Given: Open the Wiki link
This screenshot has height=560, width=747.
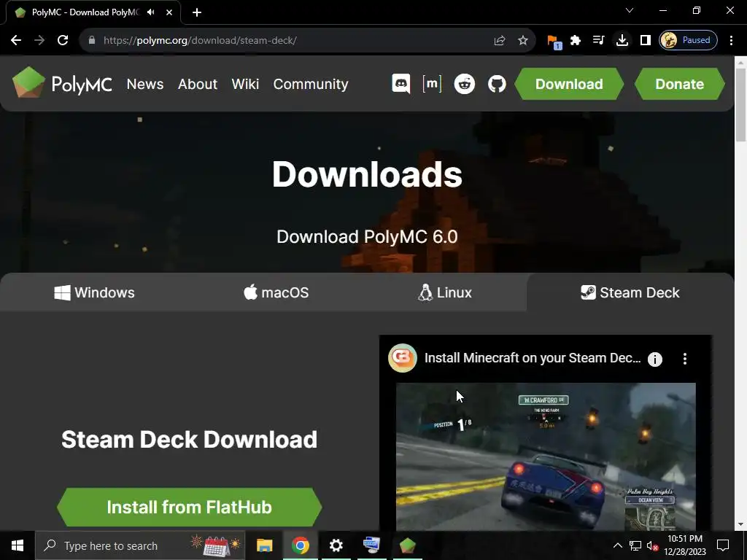Looking at the screenshot, I should click(245, 84).
